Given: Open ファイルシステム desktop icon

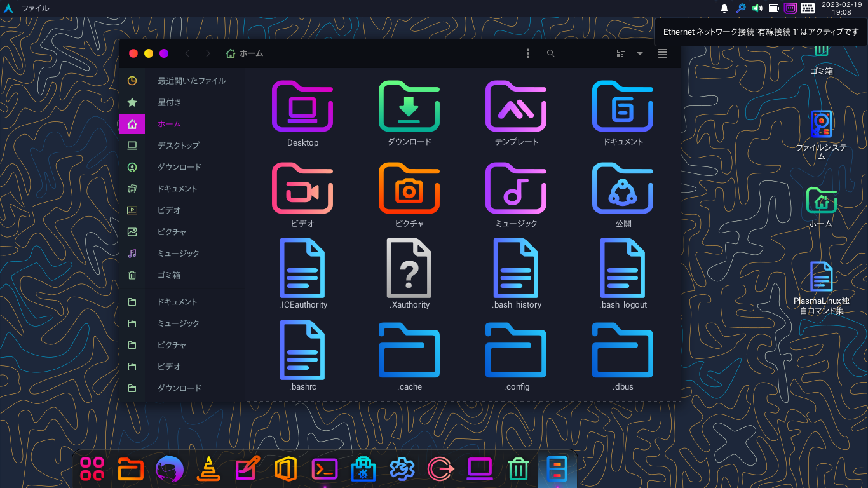Looking at the screenshot, I should click(821, 135).
